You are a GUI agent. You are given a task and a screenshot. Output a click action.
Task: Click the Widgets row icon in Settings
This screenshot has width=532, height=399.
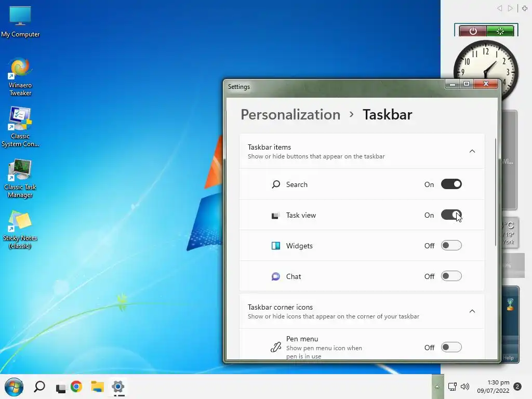(276, 246)
